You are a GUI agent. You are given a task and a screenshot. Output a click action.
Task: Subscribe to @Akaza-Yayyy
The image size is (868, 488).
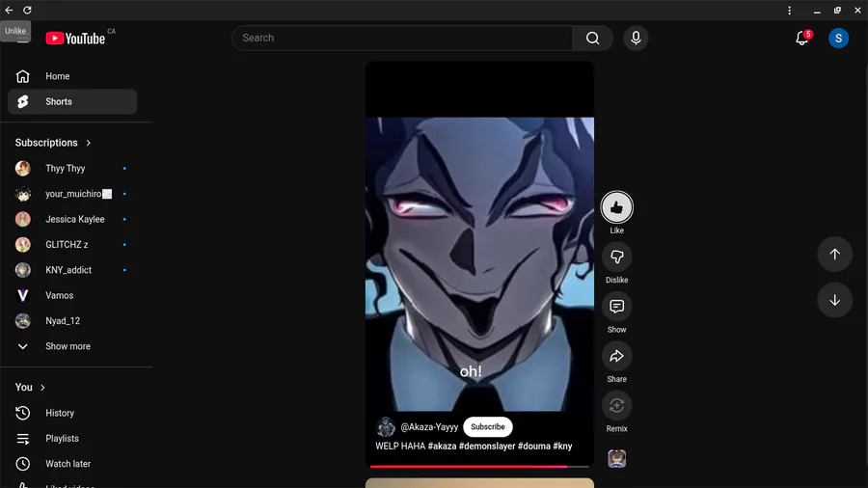tap(488, 426)
